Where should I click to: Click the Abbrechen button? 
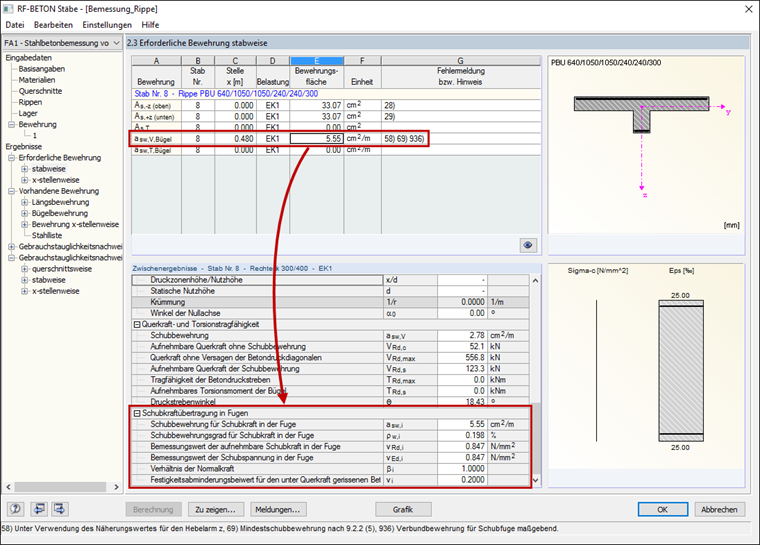coord(719,510)
